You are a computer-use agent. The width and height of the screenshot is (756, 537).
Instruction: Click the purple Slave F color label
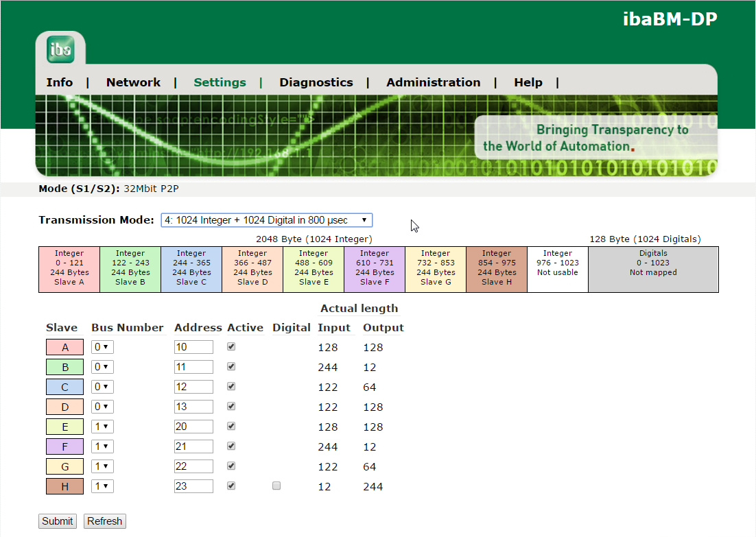pos(64,447)
